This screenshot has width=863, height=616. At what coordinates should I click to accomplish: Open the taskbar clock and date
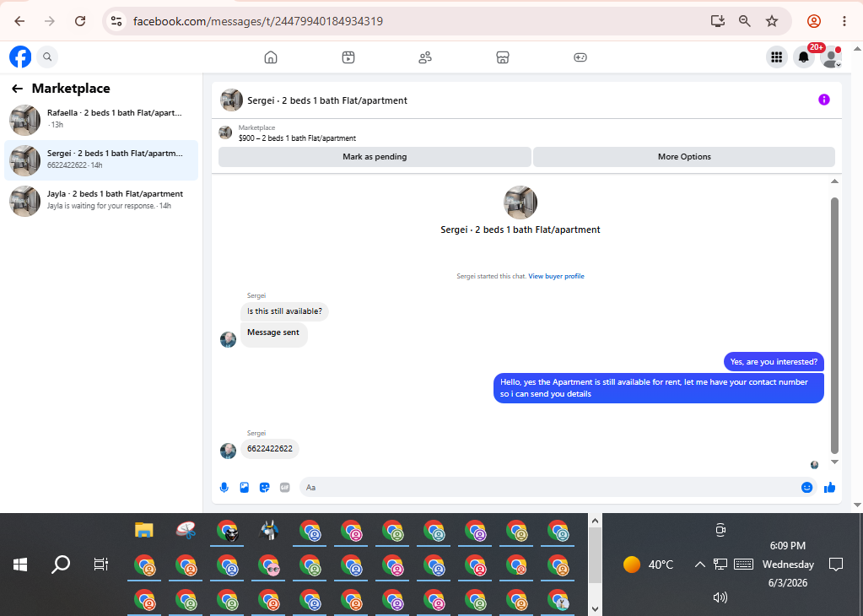pyautogui.click(x=788, y=565)
